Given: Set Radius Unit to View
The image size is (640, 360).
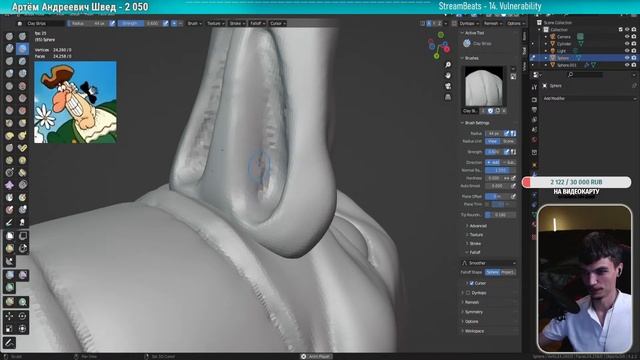Looking at the screenshot, I should [x=493, y=141].
